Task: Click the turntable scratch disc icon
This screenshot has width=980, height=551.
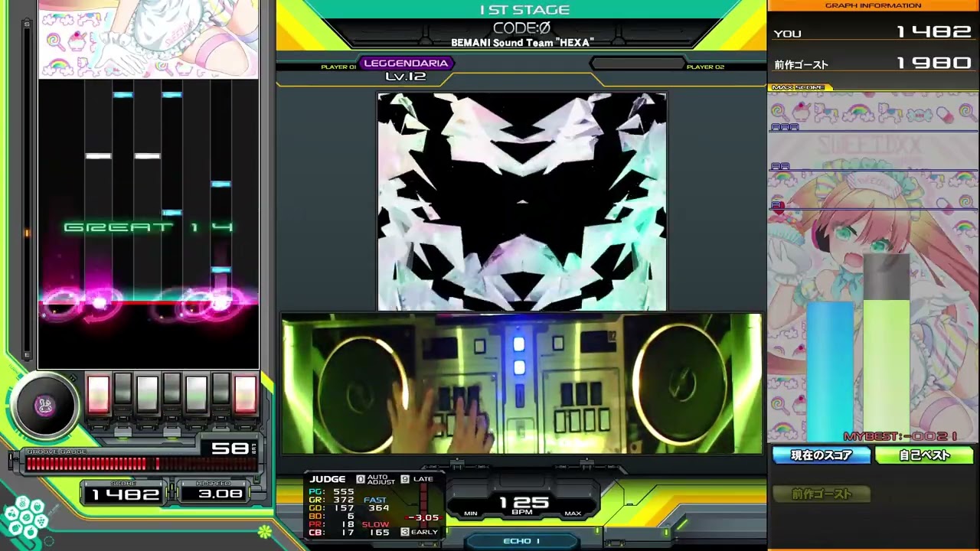Action: click(x=45, y=405)
